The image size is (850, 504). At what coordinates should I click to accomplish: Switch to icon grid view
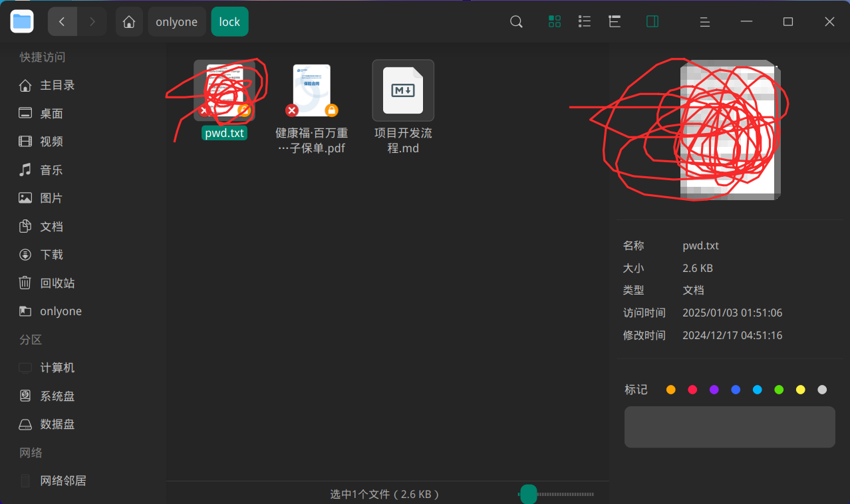[x=555, y=22]
